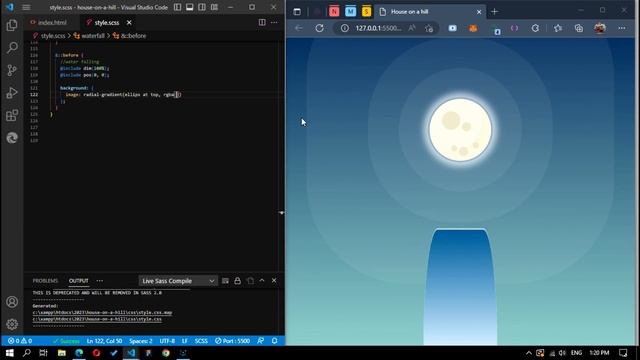The height and width of the screenshot is (360, 640).
Task: Toggle primary sidebar layout icon in title bar
Action: 178,7
